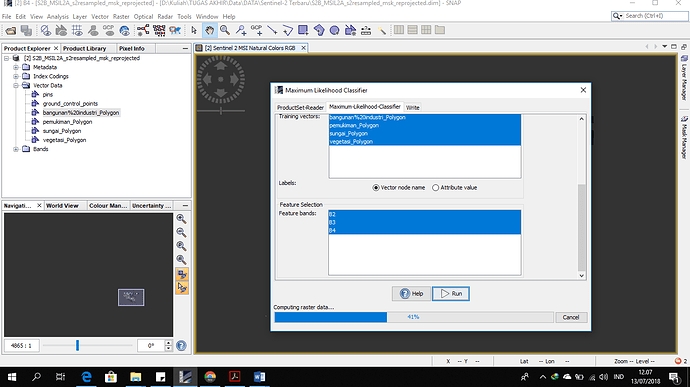Click the rotation angle input field
The image size is (690, 387).
tap(150, 346)
